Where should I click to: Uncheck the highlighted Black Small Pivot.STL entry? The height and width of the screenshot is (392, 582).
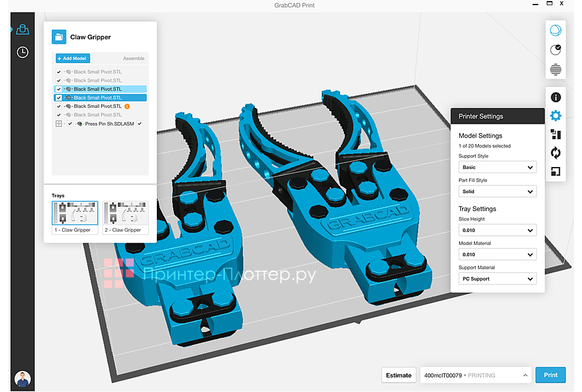[x=59, y=97]
